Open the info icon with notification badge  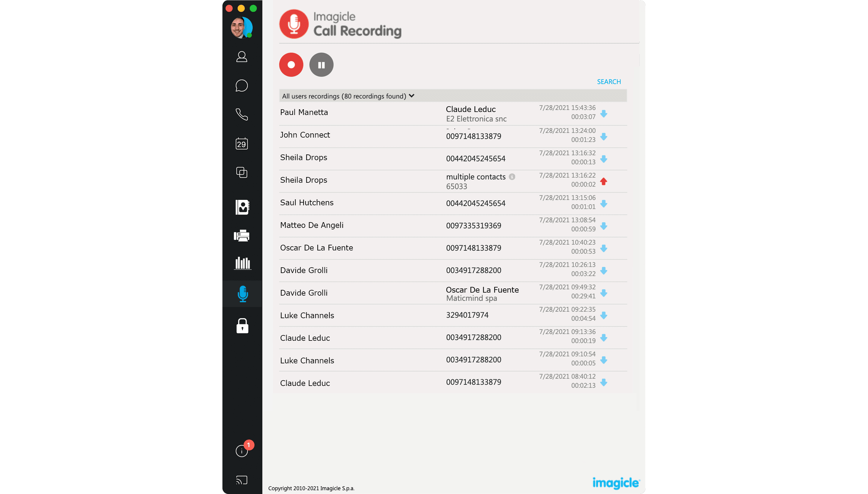241,451
